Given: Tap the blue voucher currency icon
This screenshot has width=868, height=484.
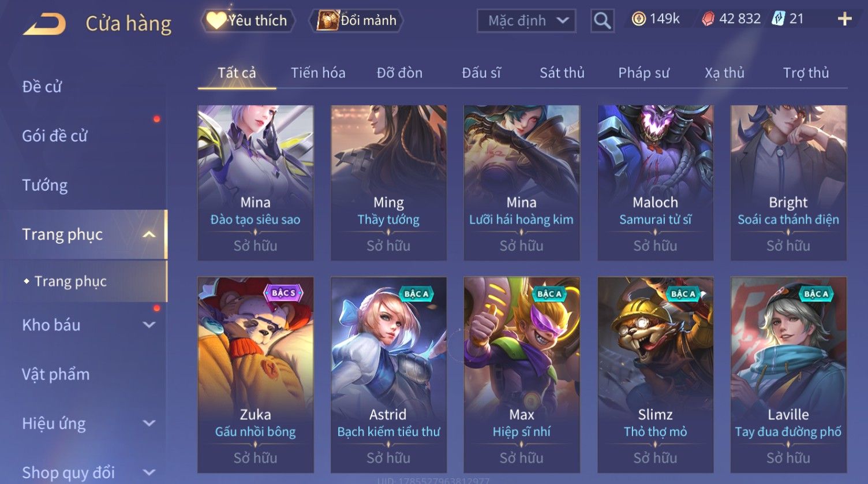Looking at the screenshot, I should pos(778,19).
